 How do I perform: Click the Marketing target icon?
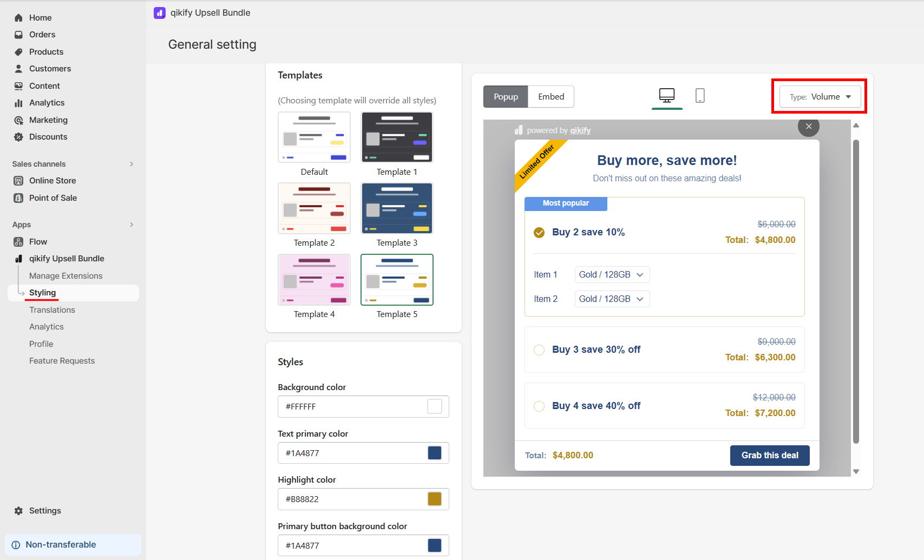18,120
